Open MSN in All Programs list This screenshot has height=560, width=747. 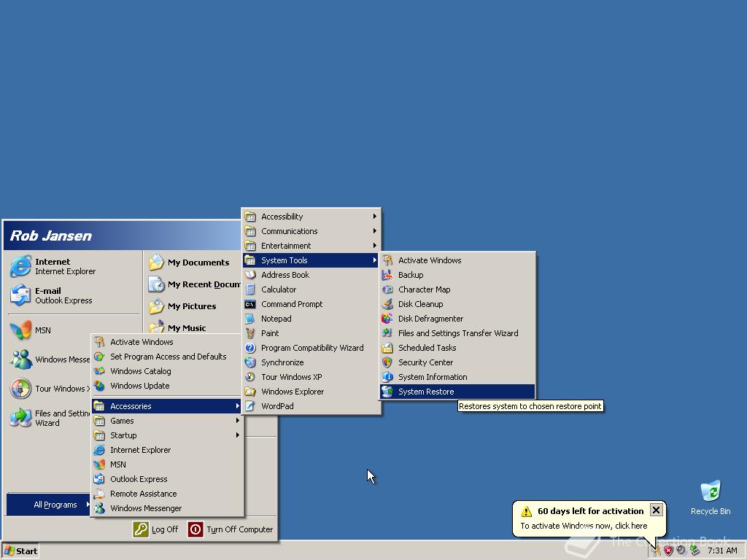(167, 464)
